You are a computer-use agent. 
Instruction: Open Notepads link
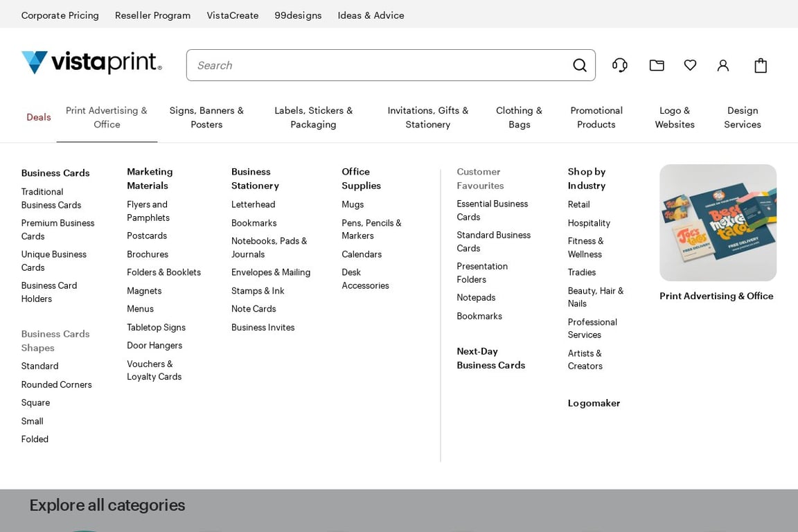[x=476, y=298]
